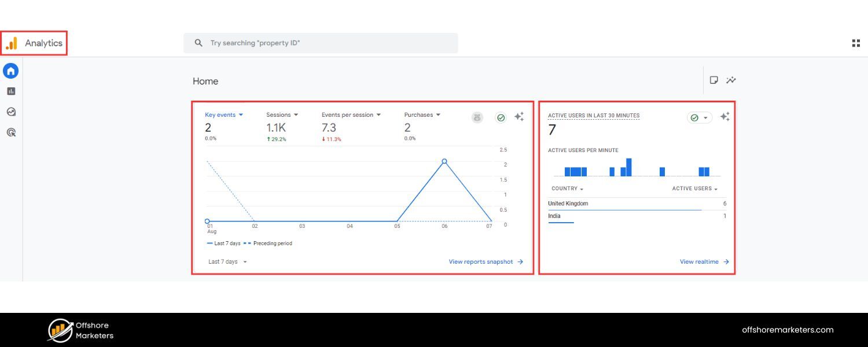Open the Google apps launcher grid

coord(856,42)
